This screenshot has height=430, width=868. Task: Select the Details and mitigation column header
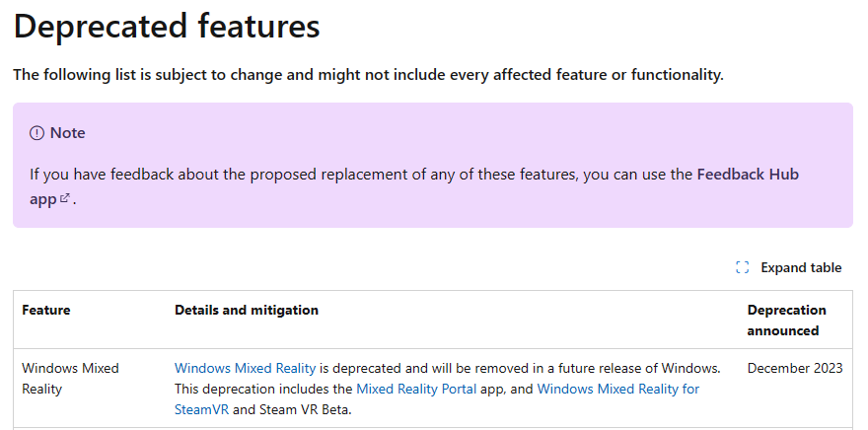(x=247, y=310)
